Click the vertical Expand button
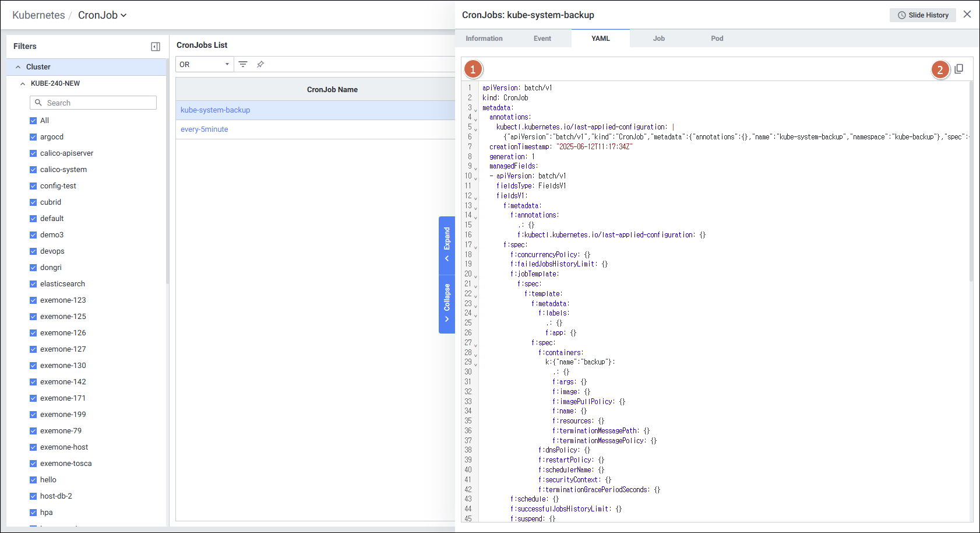Image resolution: width=980 pixels, height=533 pixels. pos(447,245)
